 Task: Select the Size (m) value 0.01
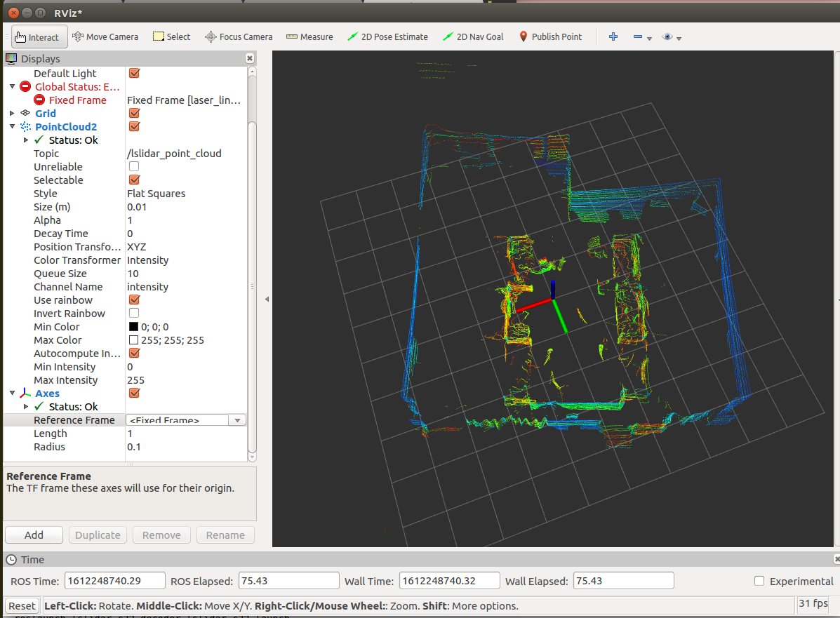pyautogui.click(x=137, y=207)
